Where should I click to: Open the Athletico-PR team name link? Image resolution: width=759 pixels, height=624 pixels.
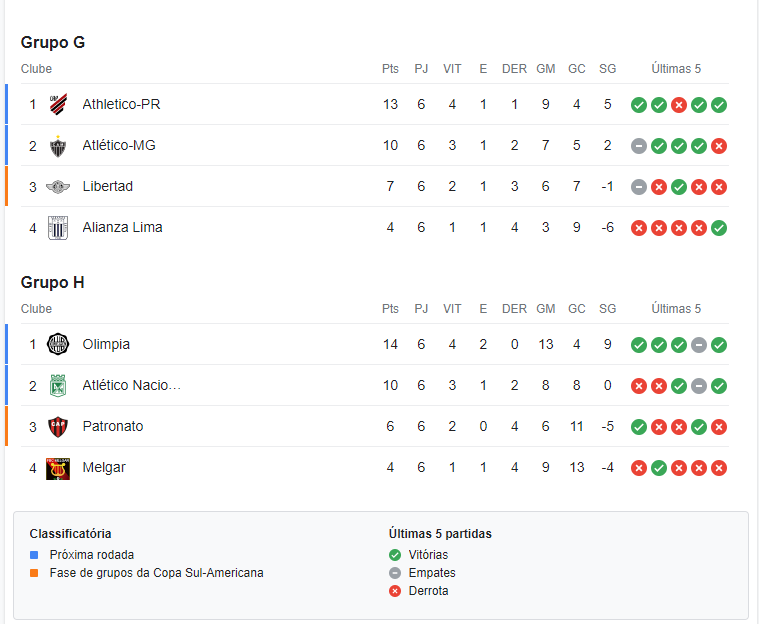121,104
